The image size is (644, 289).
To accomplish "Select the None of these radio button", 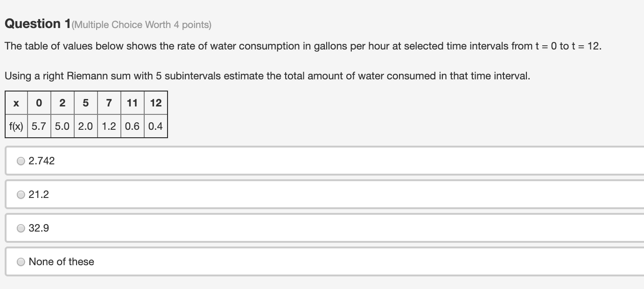I will [21, 262].
